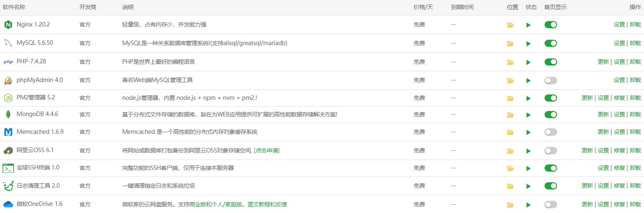Open the 阿里云OSS 6.1 folder location icon
Viewport: 644px width, 213px height.
click(510, 151)
